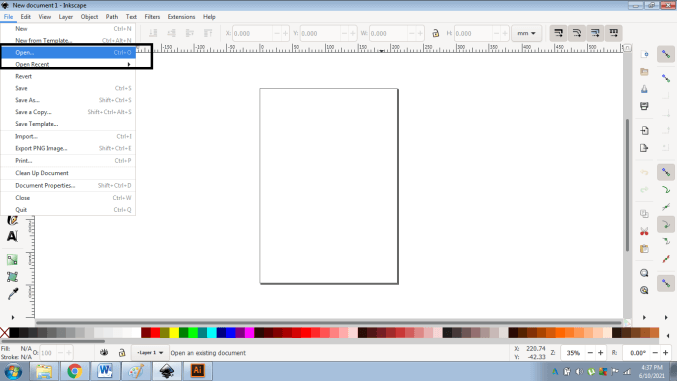Select the Gradient tool in the toolbox

[12, 260]
